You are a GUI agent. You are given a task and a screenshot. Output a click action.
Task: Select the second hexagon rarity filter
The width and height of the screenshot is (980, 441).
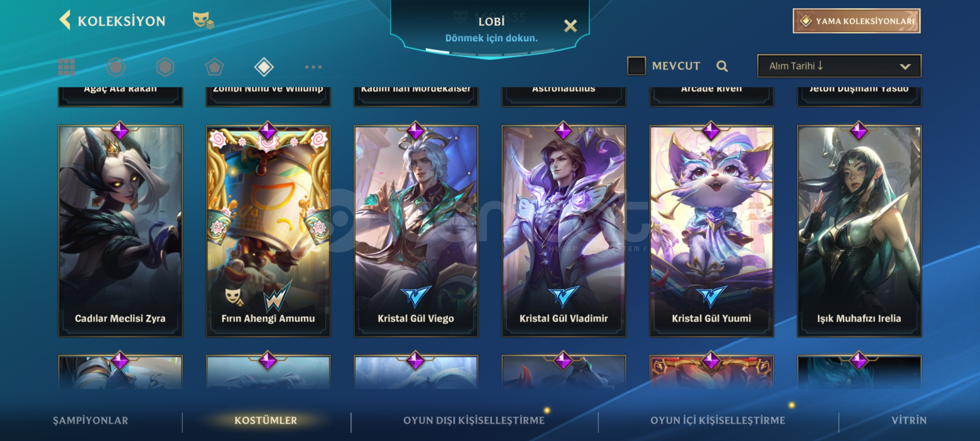(165, 67)
